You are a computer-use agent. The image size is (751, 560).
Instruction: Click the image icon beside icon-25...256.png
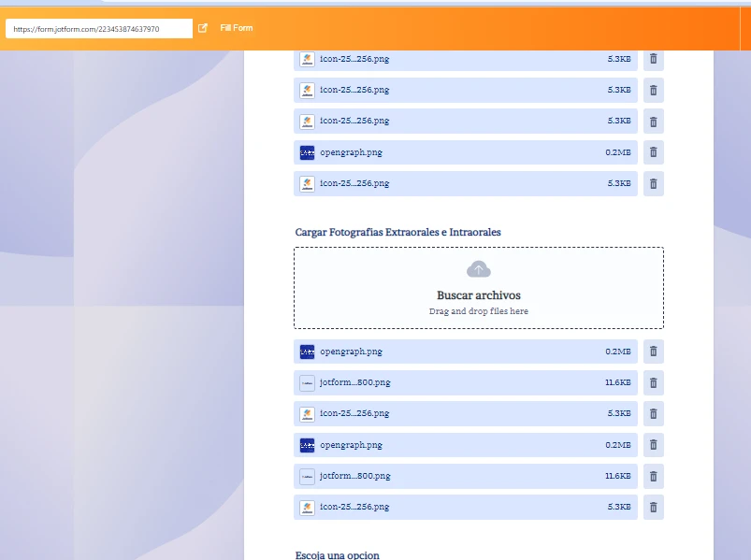point(307,59)
